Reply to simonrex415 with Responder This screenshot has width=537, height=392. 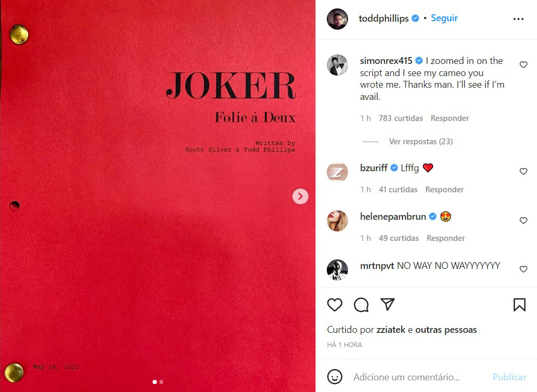click(450, 118)
